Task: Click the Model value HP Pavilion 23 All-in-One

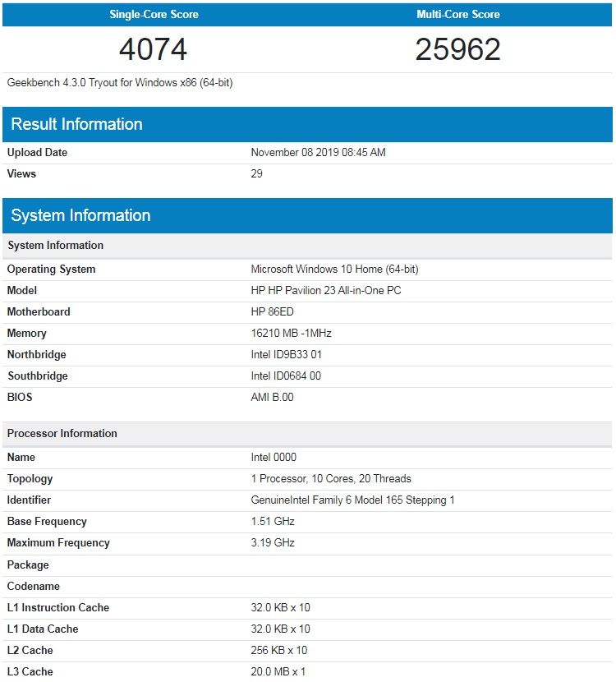Action: [325, 291]
